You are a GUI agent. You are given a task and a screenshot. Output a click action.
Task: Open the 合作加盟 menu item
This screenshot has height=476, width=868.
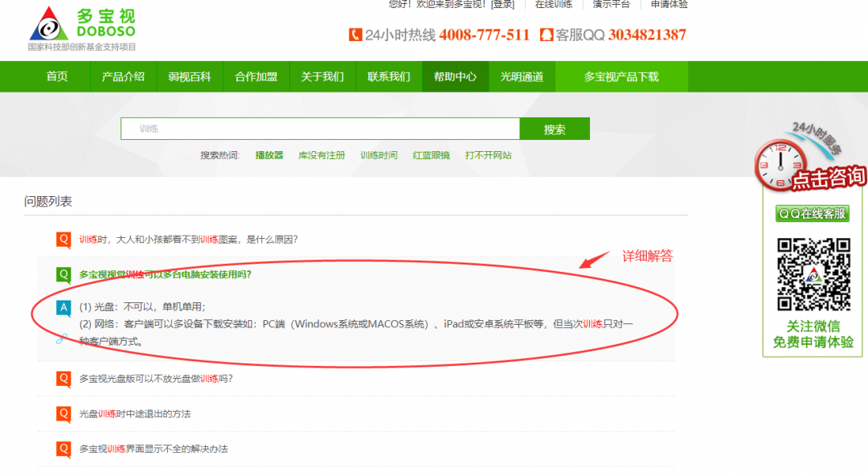click(256, 76)
